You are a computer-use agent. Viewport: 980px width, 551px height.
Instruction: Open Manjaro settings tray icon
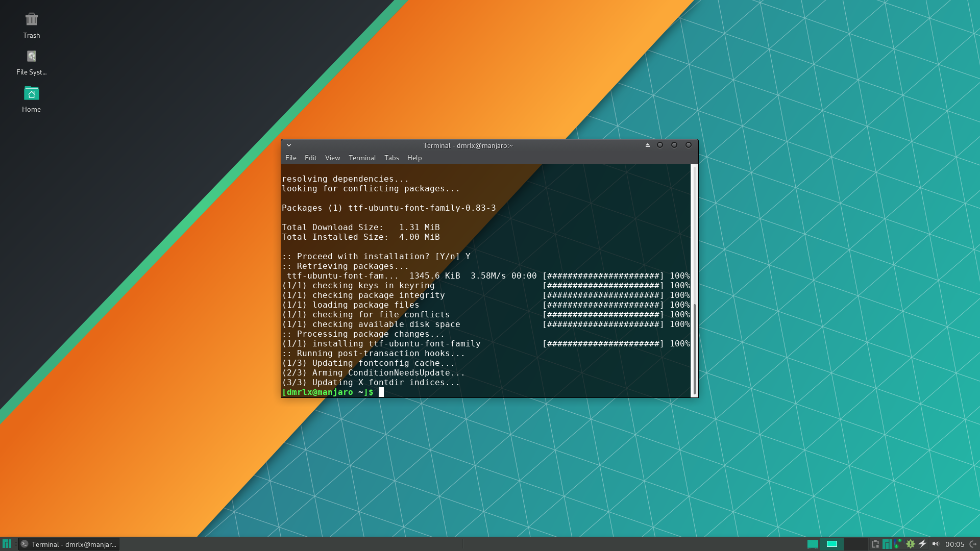coord(887,544)
